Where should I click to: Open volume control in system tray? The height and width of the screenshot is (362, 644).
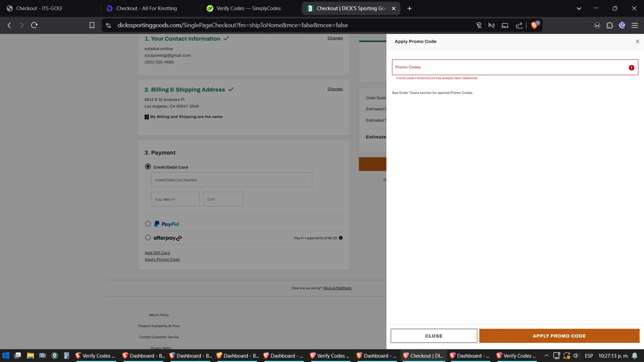click(x=576, y=356)
